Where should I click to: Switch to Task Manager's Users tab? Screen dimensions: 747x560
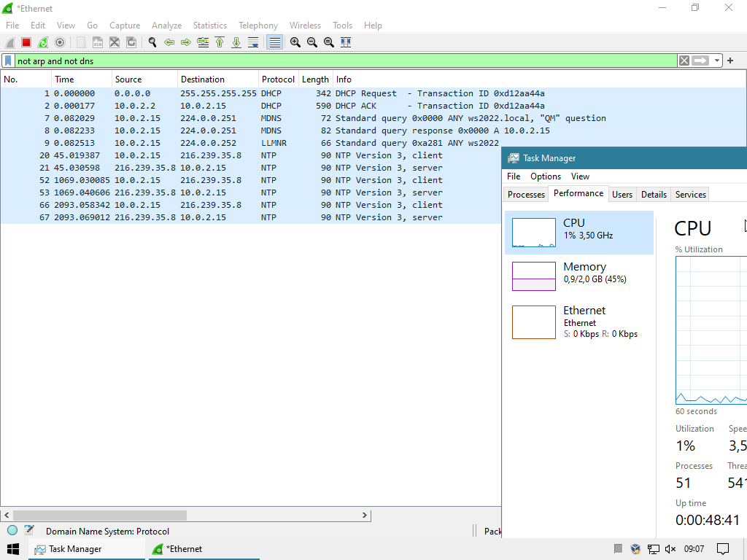tap(622, 194)
